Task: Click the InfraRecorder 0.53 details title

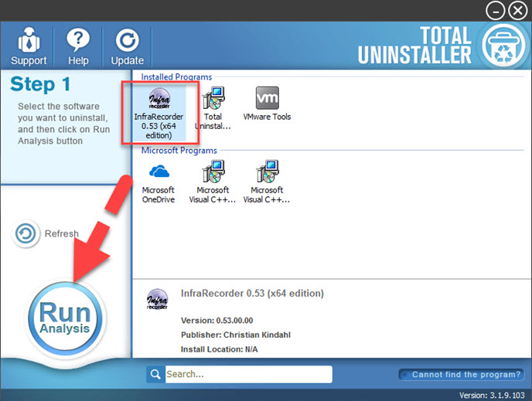Action: pyautogui.click(x=252, y=293)
